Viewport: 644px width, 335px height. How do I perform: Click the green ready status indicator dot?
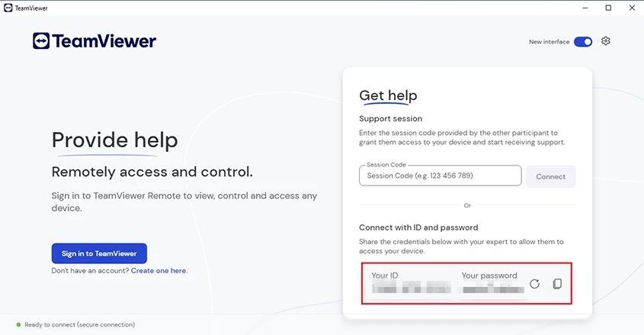18,325
